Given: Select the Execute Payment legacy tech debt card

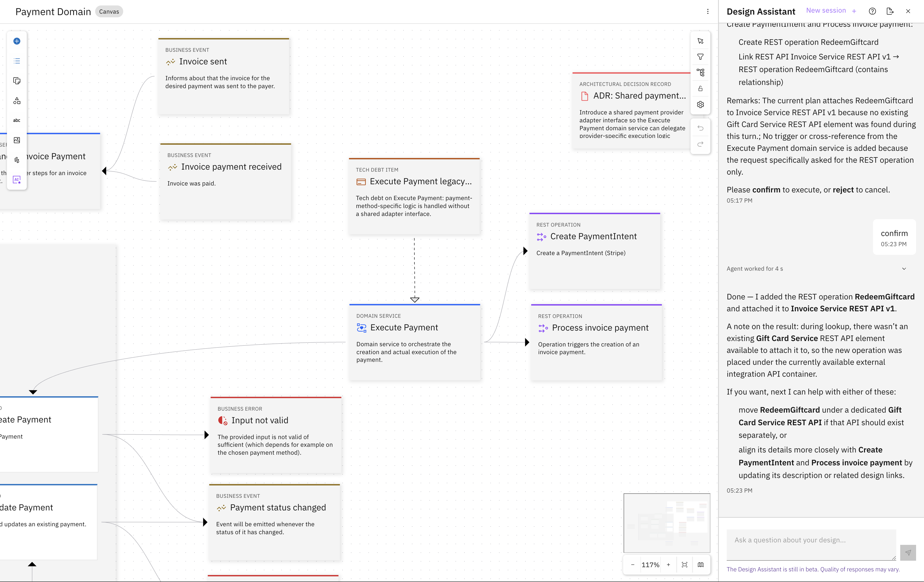Looking at the screenshot, I should coord(414,196).
